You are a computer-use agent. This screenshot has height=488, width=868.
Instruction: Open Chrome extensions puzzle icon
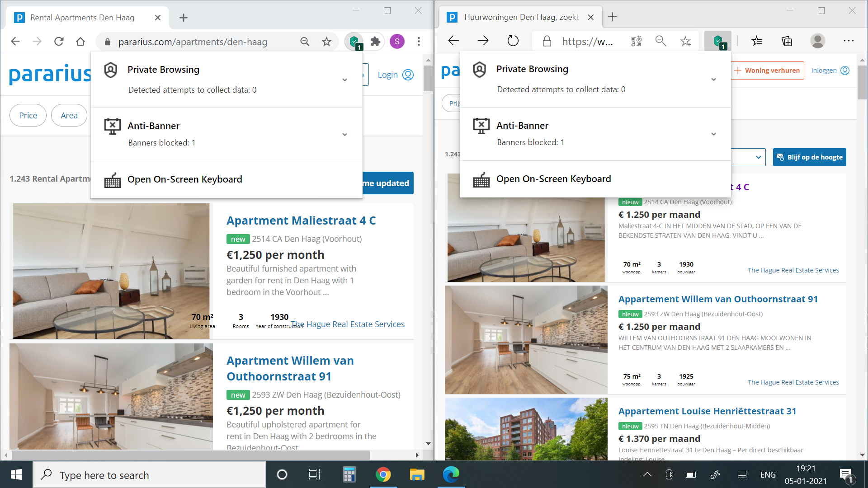pos(375,42)
